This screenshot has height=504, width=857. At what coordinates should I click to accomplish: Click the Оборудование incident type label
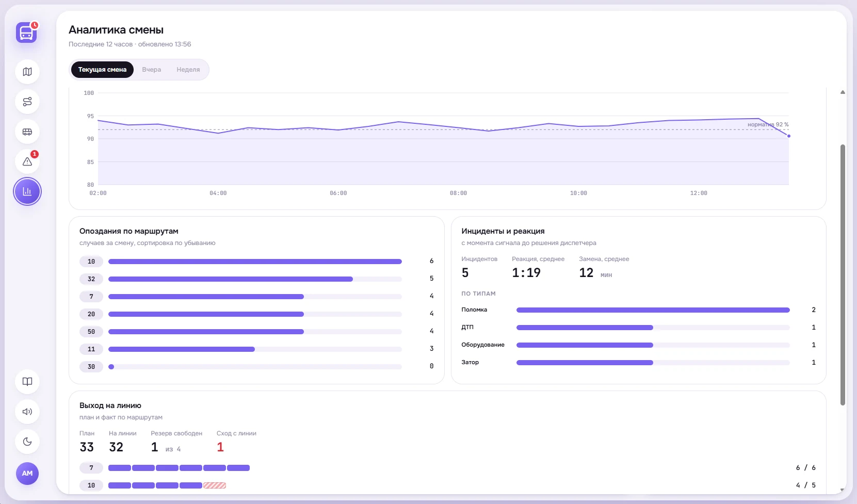click(483, 345)
